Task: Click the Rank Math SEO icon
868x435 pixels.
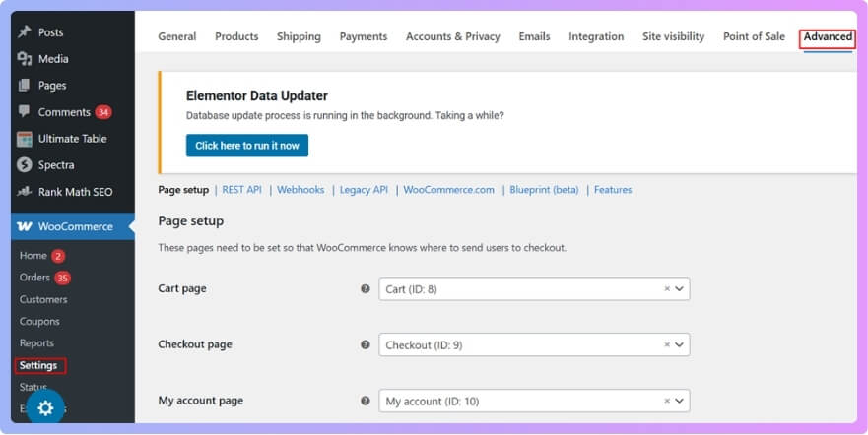Action: coord(25,192)
